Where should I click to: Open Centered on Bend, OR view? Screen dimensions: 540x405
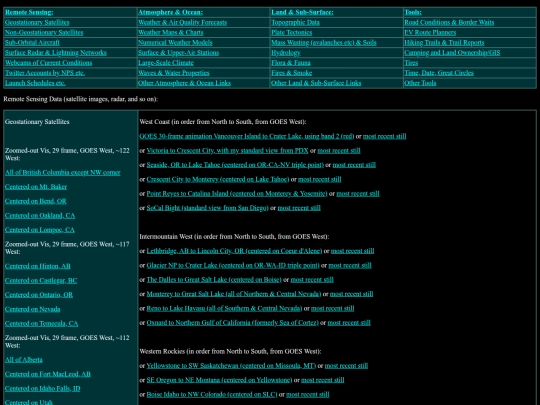(35, 201)
